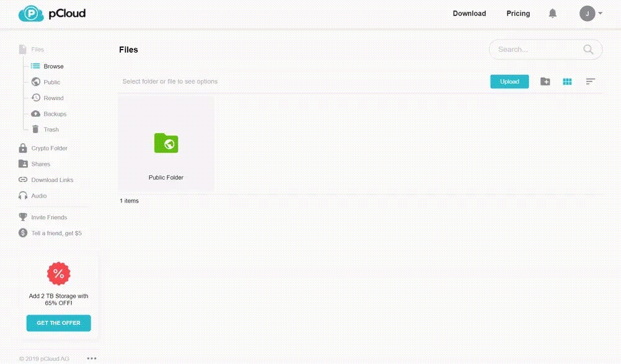Image resolution: width=621 pixels, height=364 pixels.
Task: Open the account avatar dropdown
Action: pos(588,13)
